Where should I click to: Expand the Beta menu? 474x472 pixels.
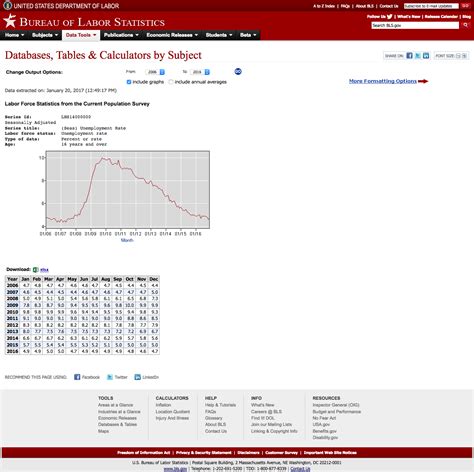(x=248, y=35)
